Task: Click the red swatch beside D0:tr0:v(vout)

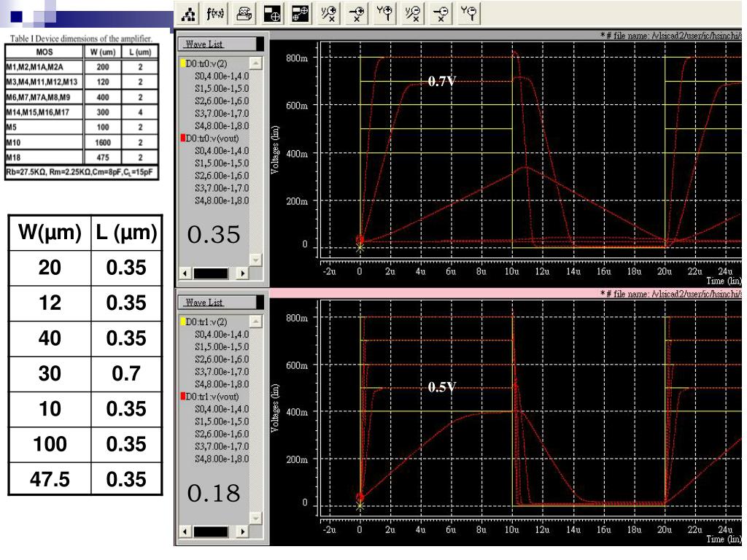Action: pos(182,138)
